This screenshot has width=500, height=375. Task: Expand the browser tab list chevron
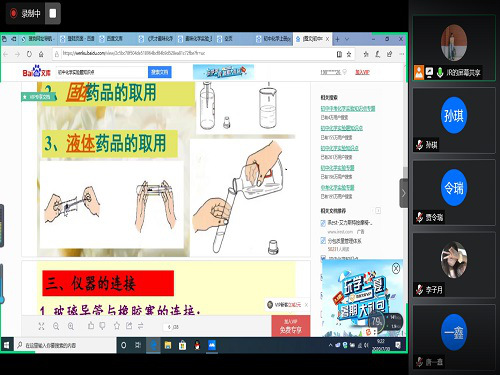(347, 39)
